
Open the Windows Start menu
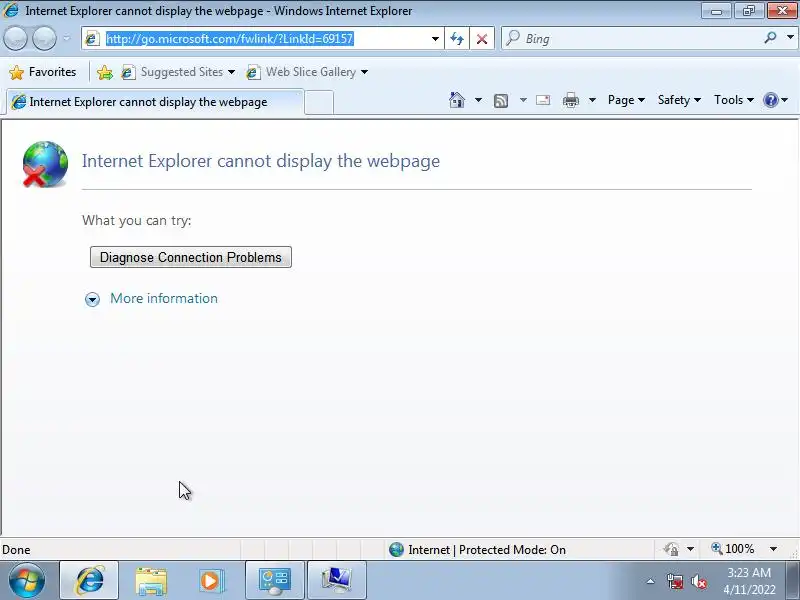27,581
